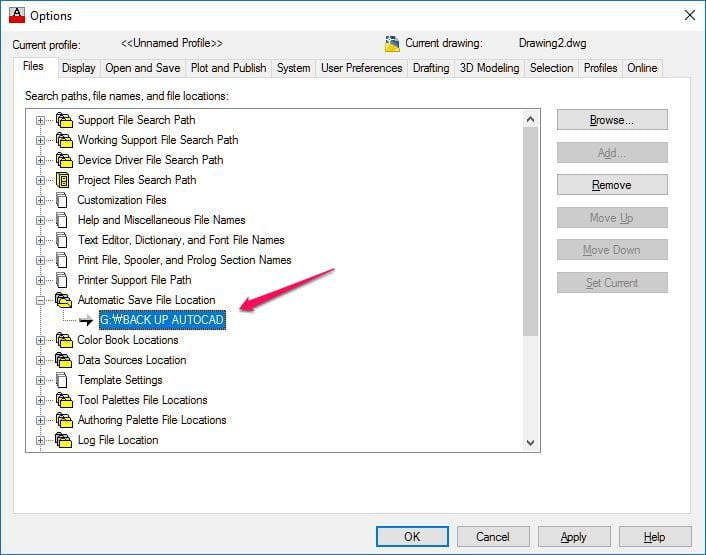Click the Template Settings document icon
Screen dimensions: 706x555
65,380
